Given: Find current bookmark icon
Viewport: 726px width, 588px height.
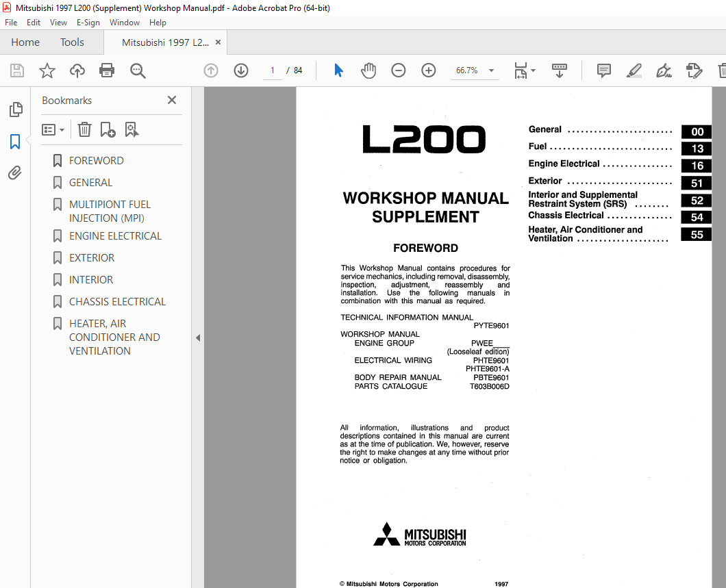Looking at the screenshot, I should point(132,129).
